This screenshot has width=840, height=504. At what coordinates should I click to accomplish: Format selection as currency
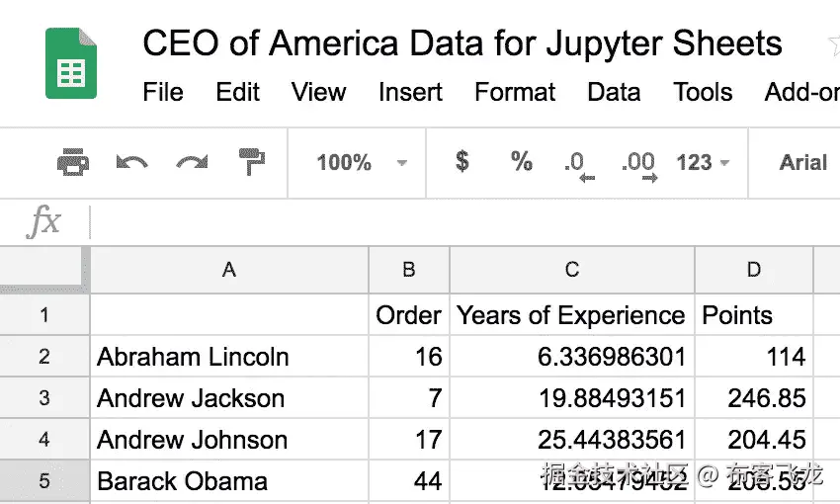coord(462,162)
